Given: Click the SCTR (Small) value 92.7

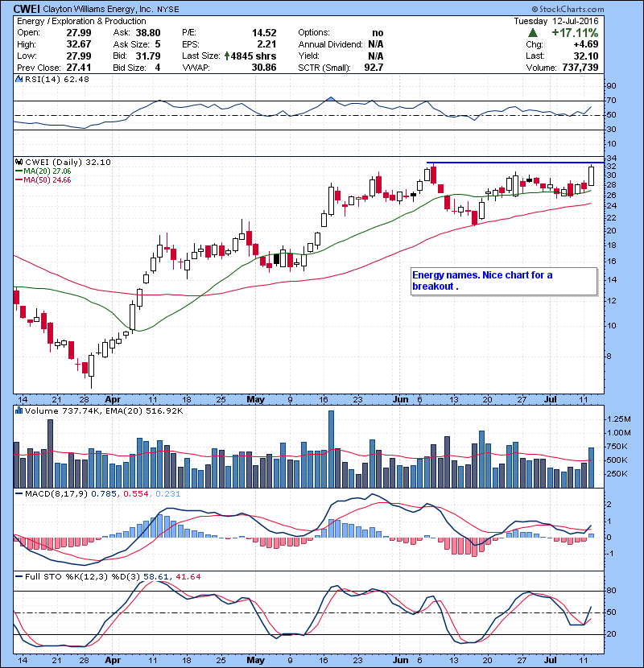Looking at the screenshot, I should coord(374,68).
